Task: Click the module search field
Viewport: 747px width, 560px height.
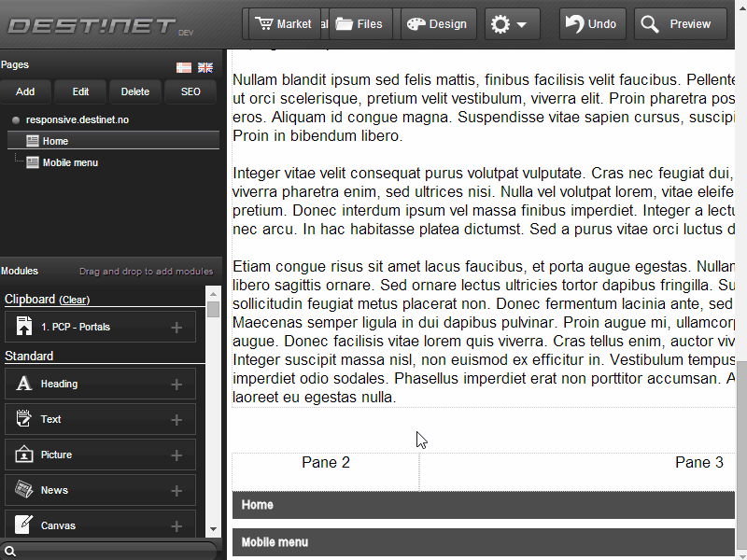Action: pyautogui.click(x=112, y=551)
